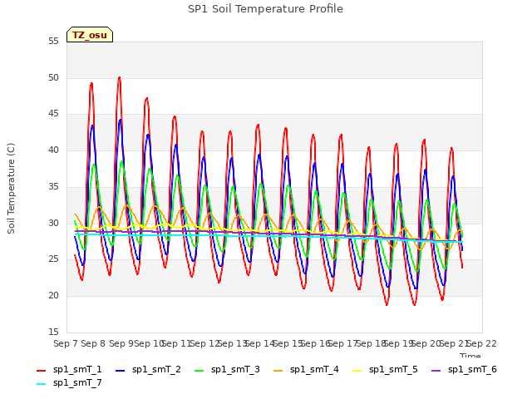Click the yellow sp1_smT_5 legend swatch
532x399 pixels.
[x=357, y=371]
